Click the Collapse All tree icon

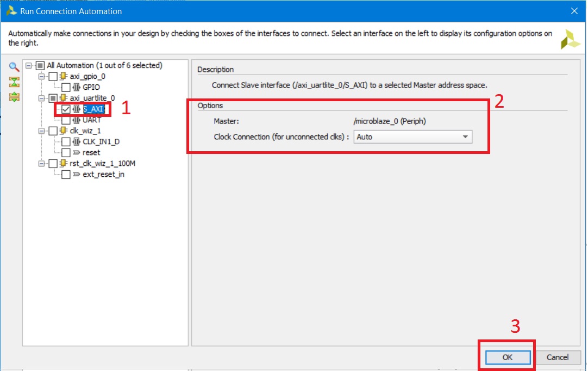14,82
